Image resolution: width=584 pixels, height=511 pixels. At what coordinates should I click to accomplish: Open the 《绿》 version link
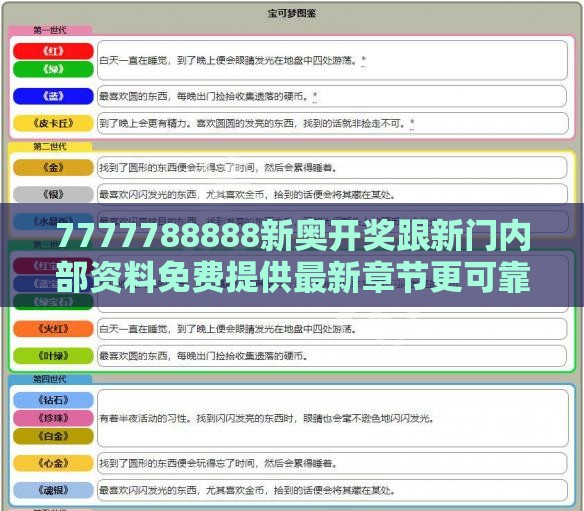[x=53, y=69]
